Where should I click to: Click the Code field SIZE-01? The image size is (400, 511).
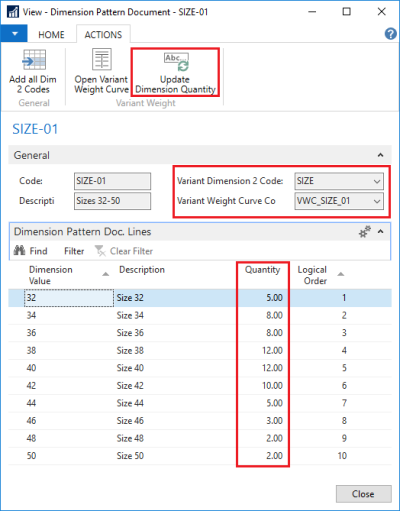click(112, 181)
